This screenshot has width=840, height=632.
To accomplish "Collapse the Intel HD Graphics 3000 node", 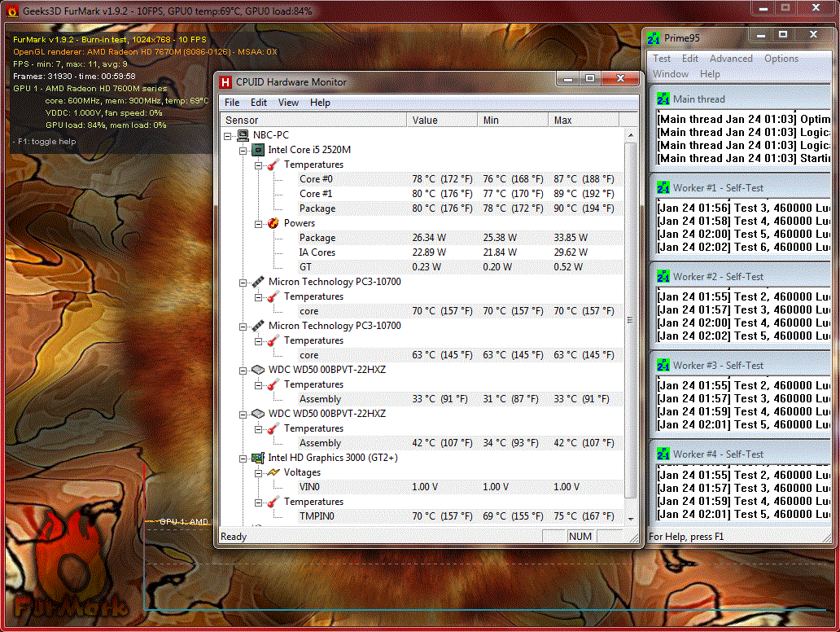I will click(x=243, y=459).
